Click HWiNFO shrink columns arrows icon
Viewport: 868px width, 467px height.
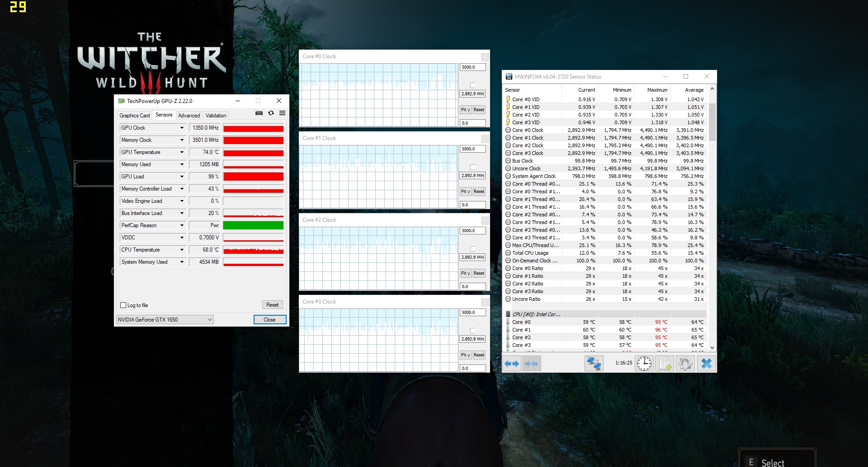coord(531,363)
